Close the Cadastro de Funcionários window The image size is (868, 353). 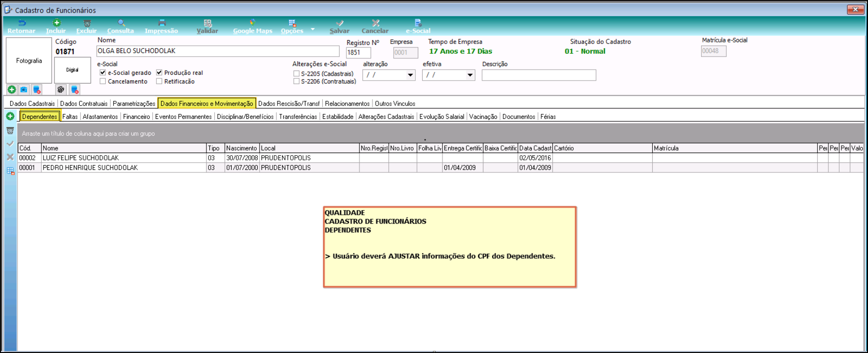click(x=855, y=9)
